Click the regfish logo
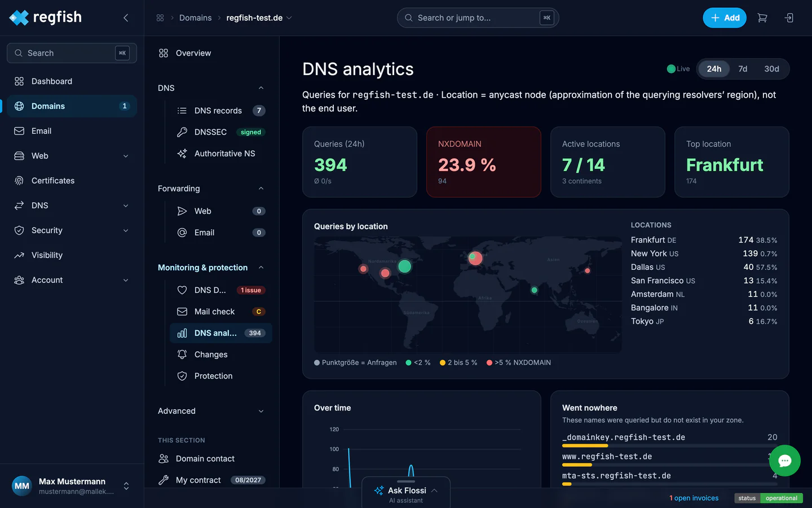This screenshot has height=508, width=812. (x=46, y=17)
